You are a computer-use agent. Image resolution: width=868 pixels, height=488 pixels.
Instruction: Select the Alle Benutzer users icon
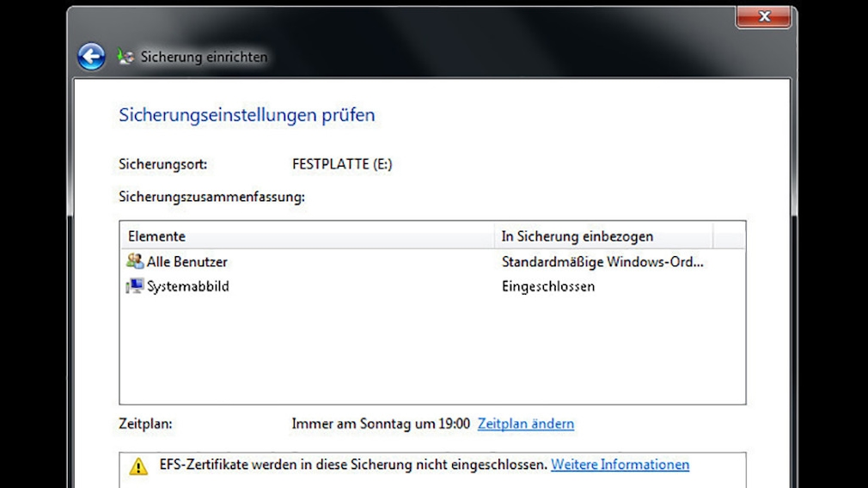tap(135, 261)
